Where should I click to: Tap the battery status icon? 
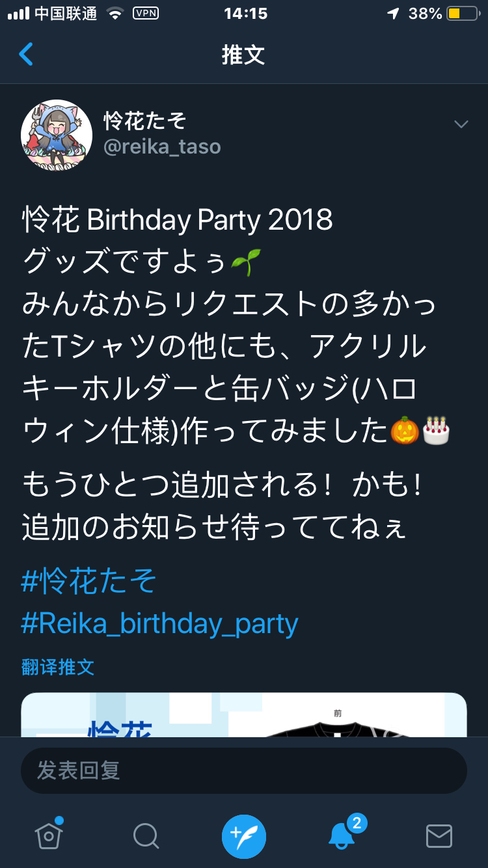(463, 14)
